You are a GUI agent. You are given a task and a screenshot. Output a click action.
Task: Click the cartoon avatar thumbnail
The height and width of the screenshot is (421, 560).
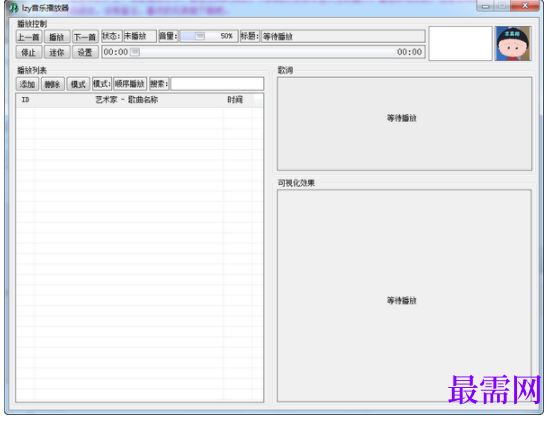click(513, 44)
